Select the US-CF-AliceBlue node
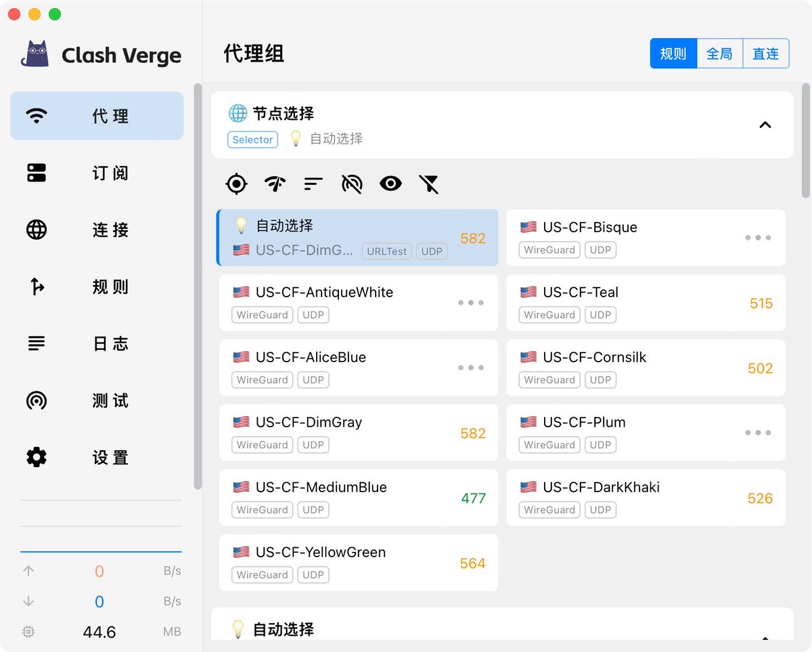812x652 pixels. point(359,368)
